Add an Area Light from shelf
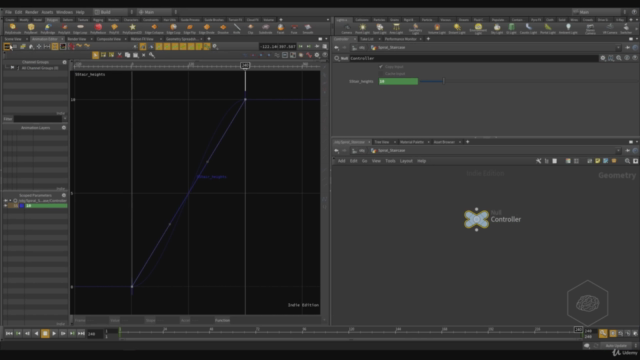Image resolution: width=640 pixels, height=360 pixels. coord(396,29)
